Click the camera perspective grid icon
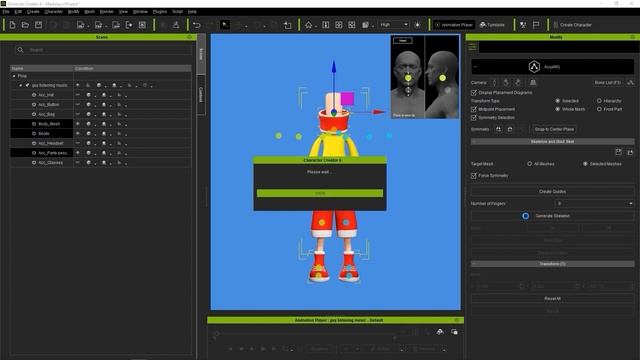 533,82
